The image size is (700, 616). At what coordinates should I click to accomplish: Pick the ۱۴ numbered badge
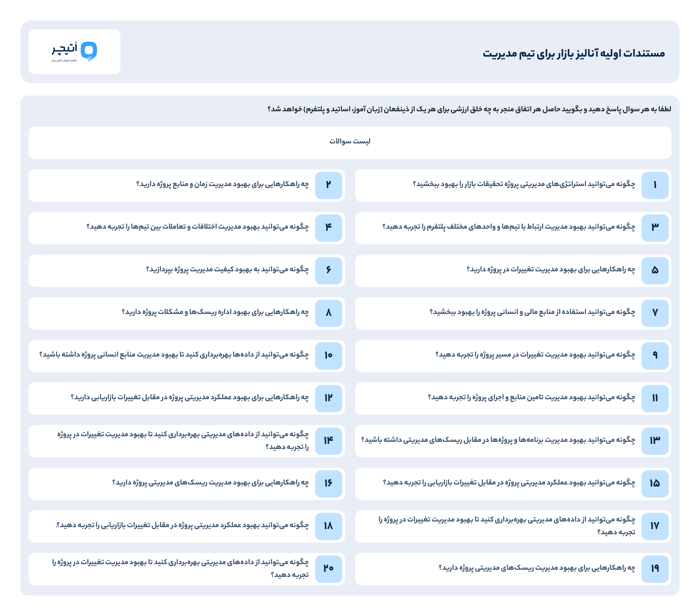pyautogui.click(x=328, y=441)
